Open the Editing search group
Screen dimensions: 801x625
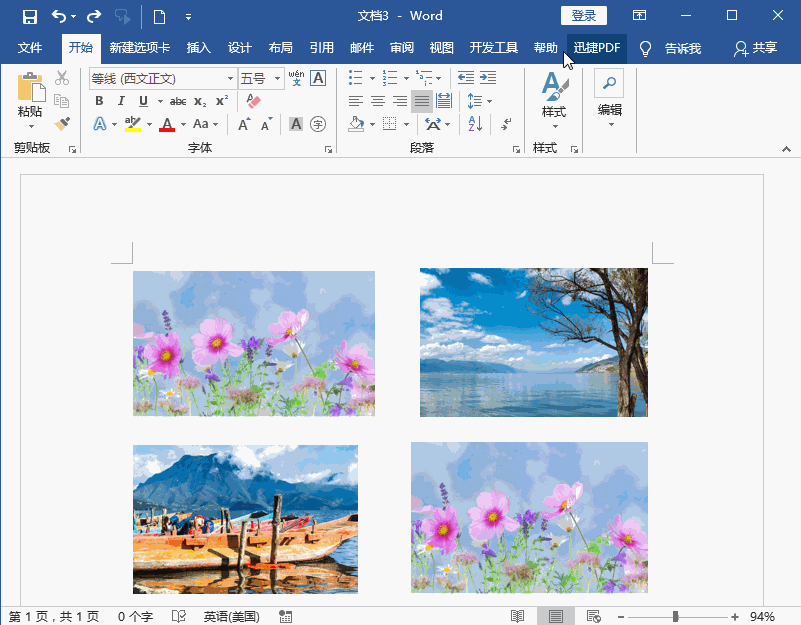click(609, 99)
